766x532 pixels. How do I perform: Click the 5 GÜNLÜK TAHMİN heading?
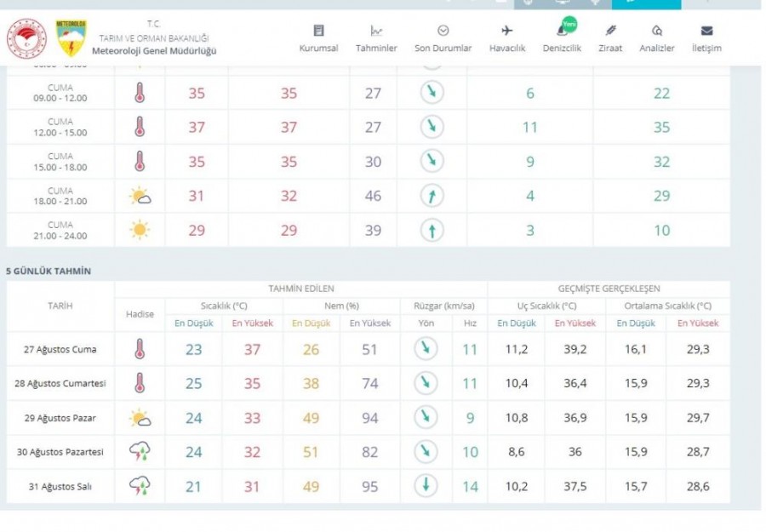coord(49,271)
